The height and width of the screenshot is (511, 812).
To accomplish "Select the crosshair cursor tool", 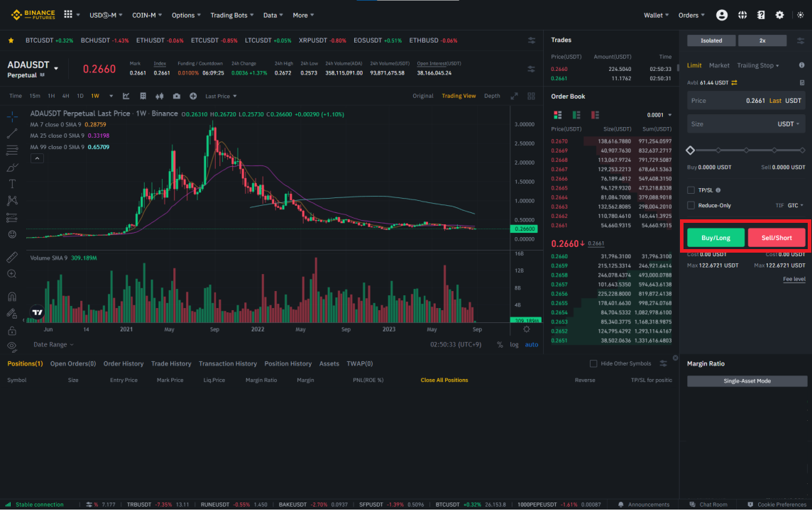I will (x=12, y=116).
